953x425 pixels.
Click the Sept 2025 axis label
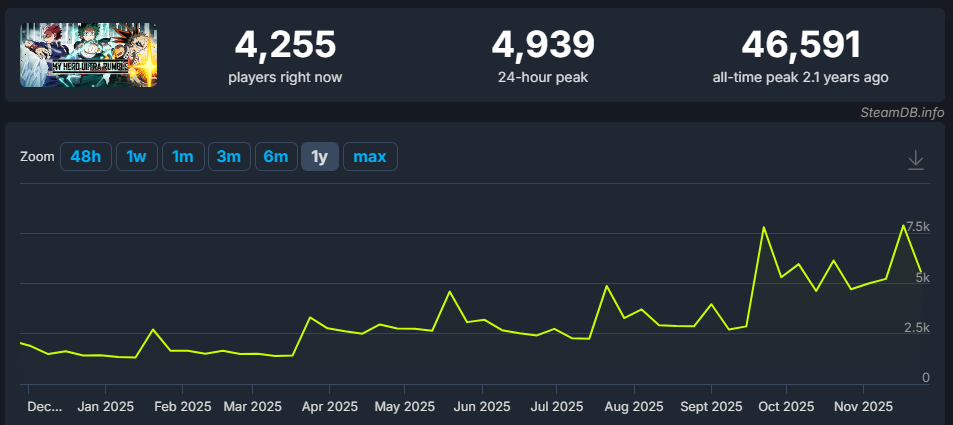710,406
